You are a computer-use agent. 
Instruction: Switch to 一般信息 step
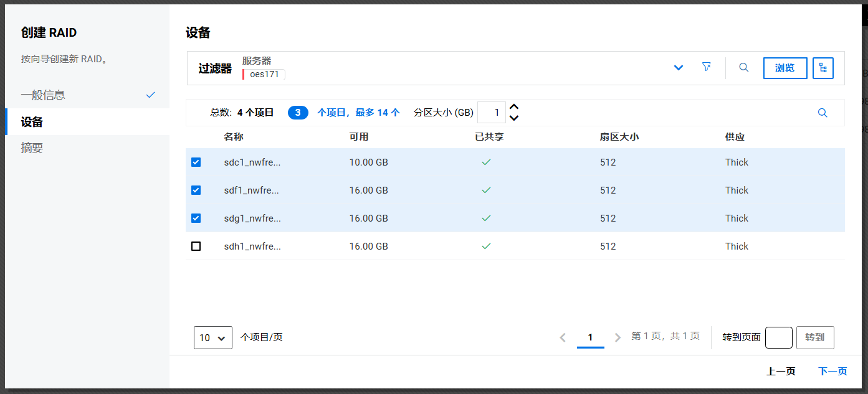tap(43, 95)
